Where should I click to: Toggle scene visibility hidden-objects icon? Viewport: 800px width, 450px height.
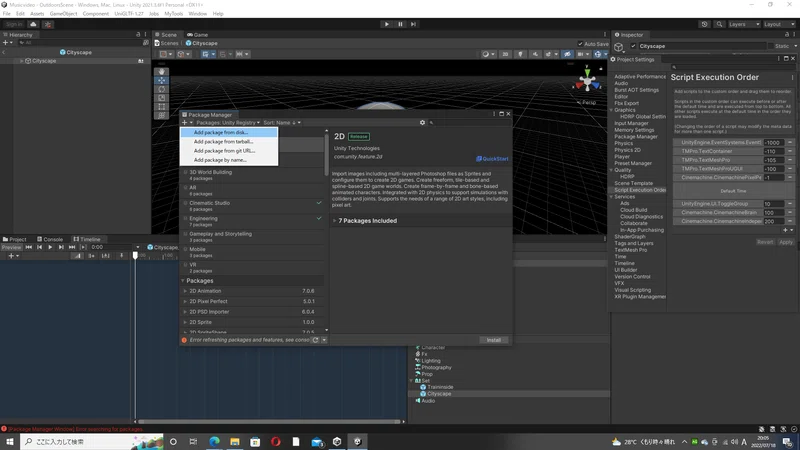point(567,54)
